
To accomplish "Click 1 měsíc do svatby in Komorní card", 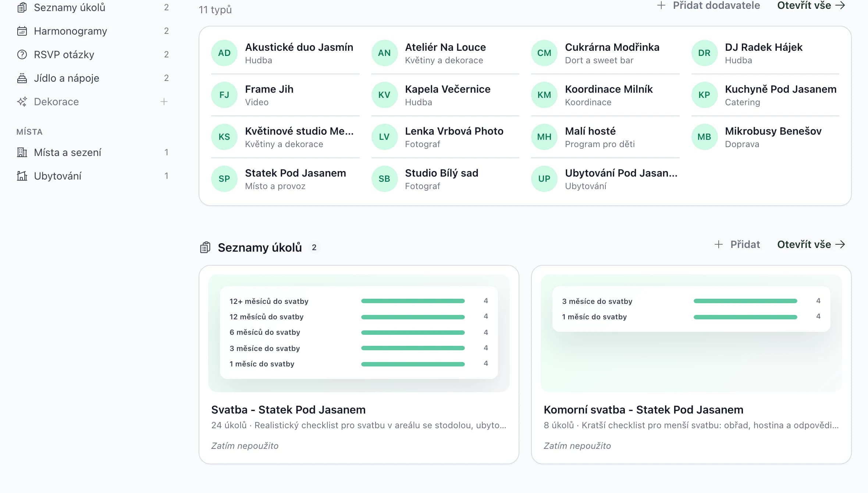I will click(x=594, y=317).
